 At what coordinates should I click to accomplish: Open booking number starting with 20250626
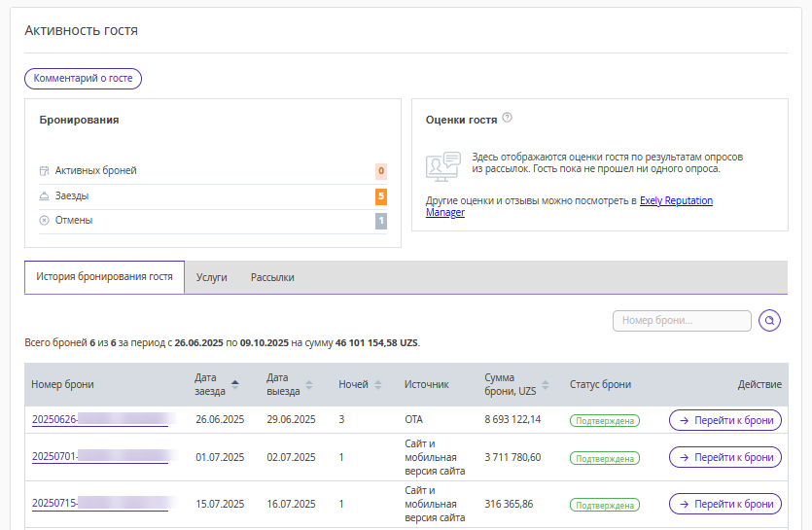click(99, 420)
